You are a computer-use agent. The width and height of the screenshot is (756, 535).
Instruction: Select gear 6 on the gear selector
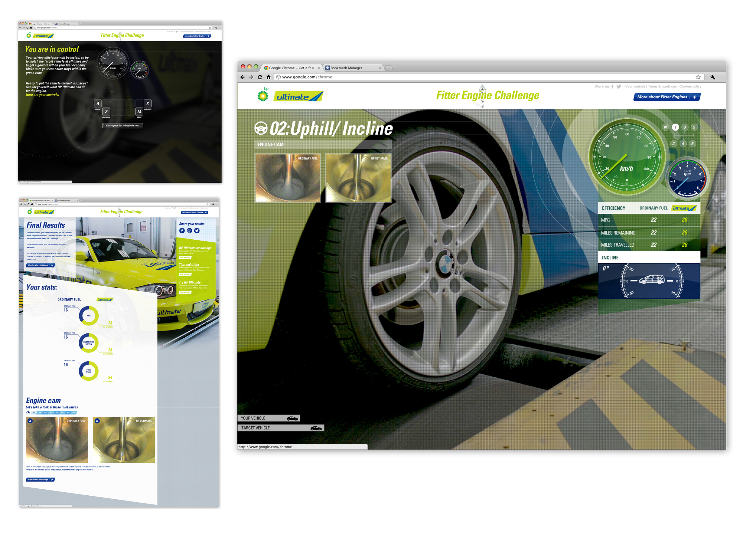692,144
